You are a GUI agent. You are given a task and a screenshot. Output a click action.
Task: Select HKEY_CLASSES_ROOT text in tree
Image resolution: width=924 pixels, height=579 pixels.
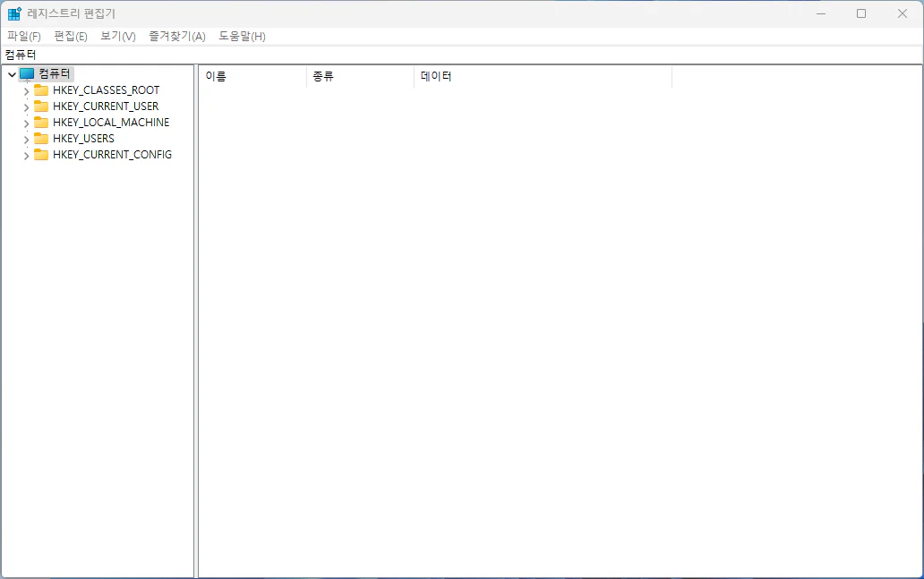tap(106, 90)
